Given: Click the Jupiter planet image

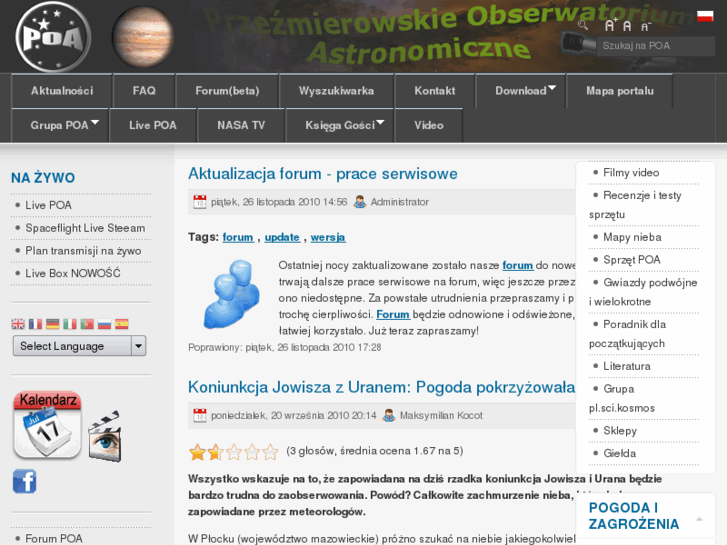Looking at the screenshot, I should (x=143, y=37).
